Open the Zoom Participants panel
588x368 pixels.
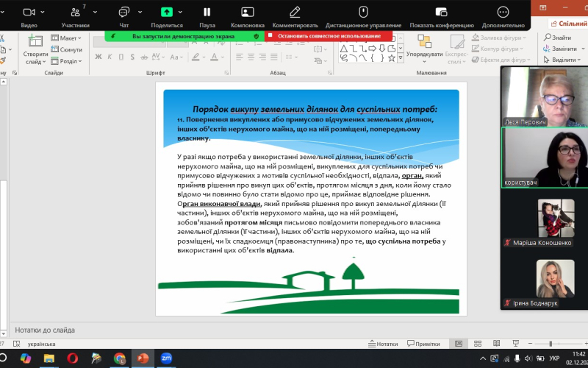76,13
